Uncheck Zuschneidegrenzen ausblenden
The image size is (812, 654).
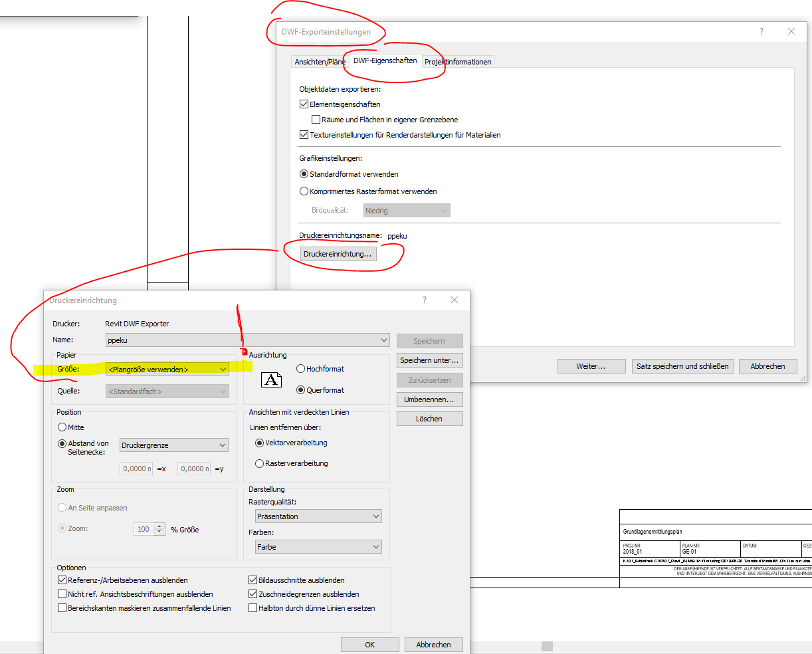coord(253,594)
